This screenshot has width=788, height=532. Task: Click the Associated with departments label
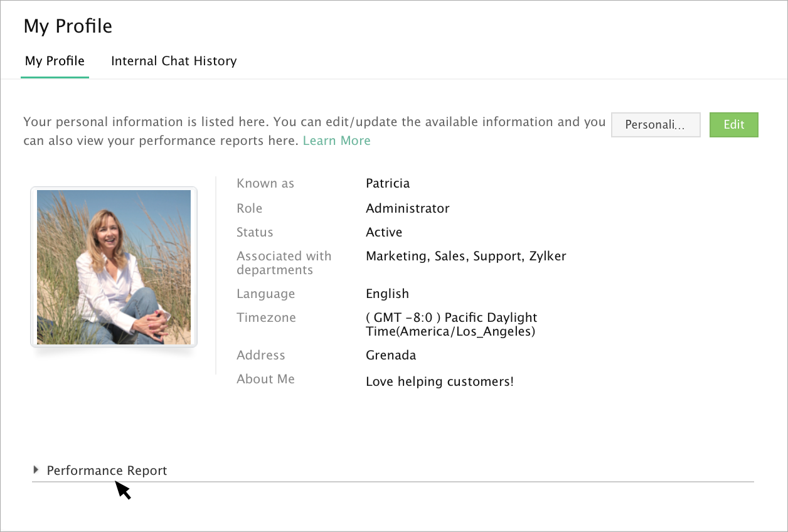point(284,263)
